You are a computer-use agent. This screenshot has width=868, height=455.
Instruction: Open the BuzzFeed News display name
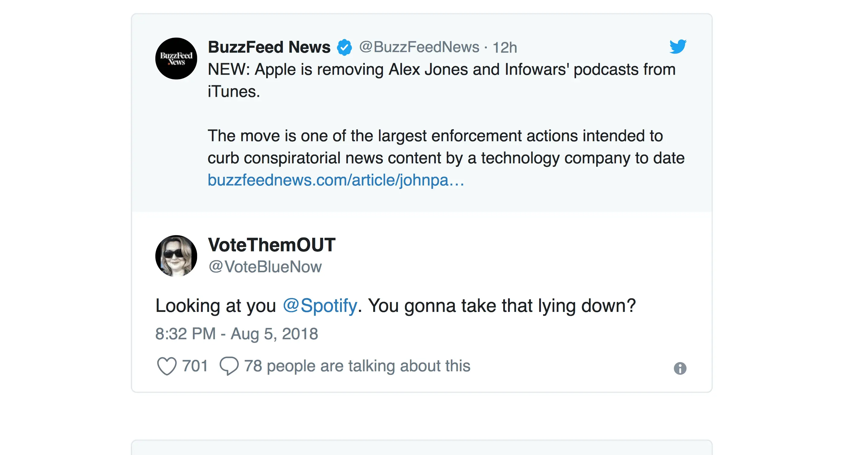tap(269, 47)
